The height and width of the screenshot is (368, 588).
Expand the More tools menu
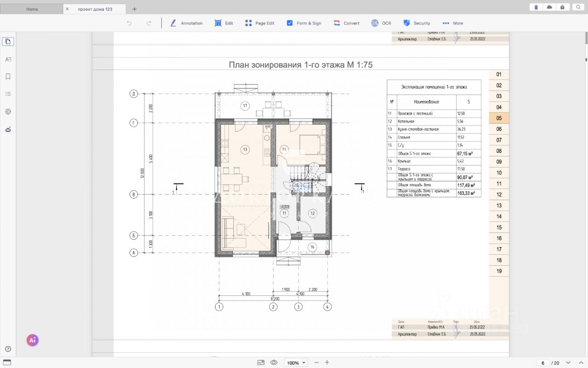pyautogui.click(x=452, y=23)
